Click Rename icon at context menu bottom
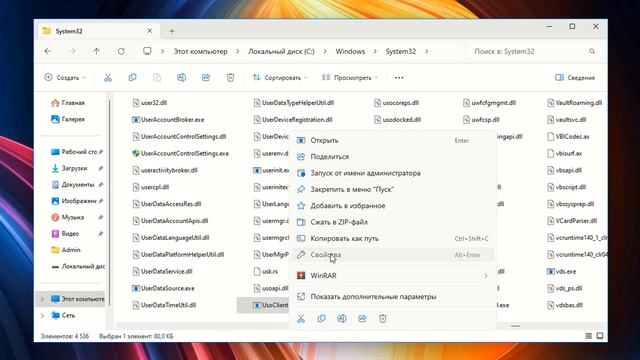Screen dimensions: 640x360 [342, 318]
